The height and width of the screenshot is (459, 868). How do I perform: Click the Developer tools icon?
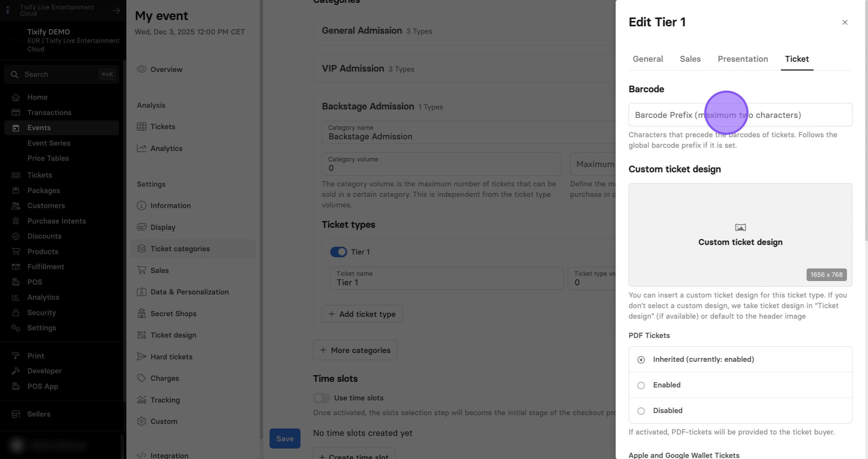15,371
